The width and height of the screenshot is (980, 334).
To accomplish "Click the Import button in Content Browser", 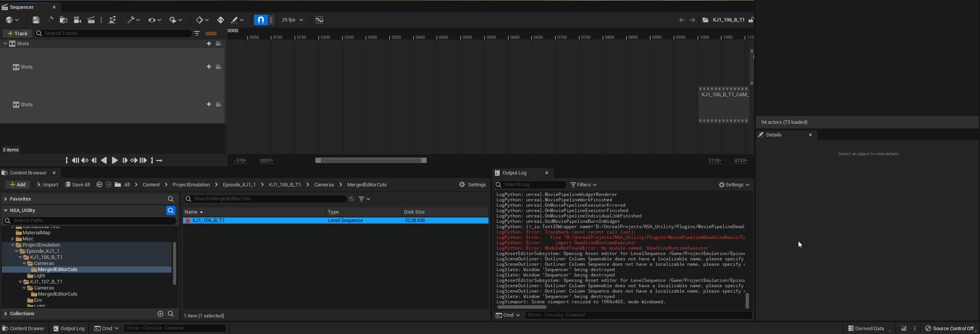I will 47,185.
